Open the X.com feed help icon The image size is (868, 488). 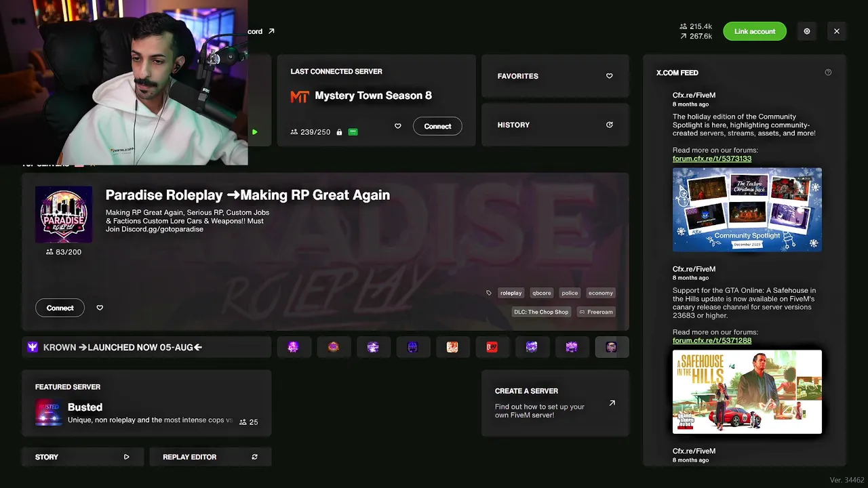(x=828, y=73)
